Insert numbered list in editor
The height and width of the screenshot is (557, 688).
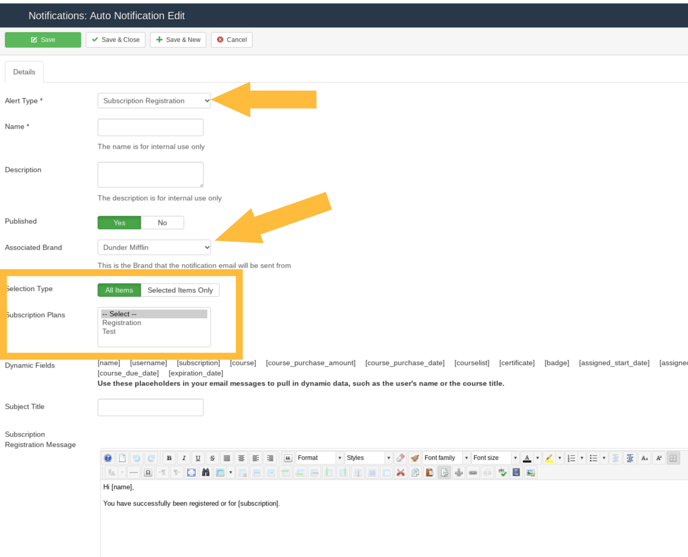(571, 458)
